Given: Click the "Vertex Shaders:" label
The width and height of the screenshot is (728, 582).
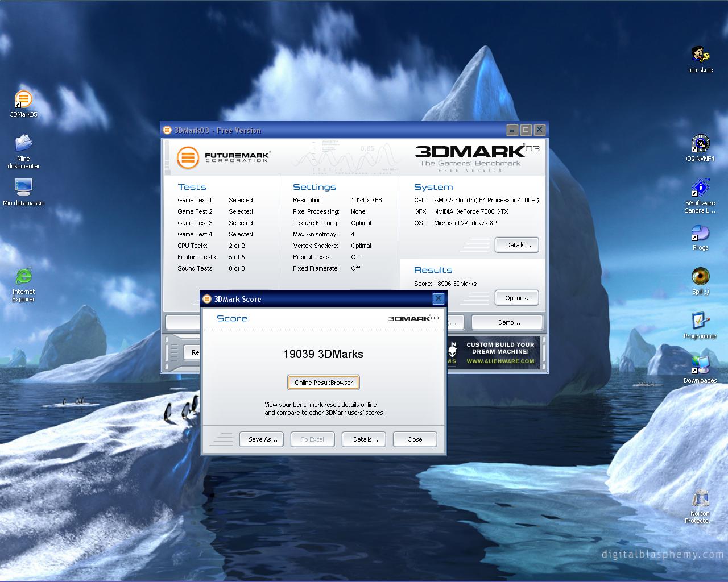Looking at the screenshot, I should (316, 246).
